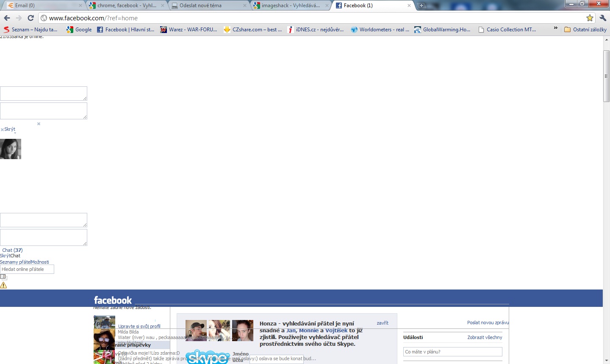The image size is (610, 364).
Task: Expand the hidden bookmarks chevron
Action: click(556, 28)
